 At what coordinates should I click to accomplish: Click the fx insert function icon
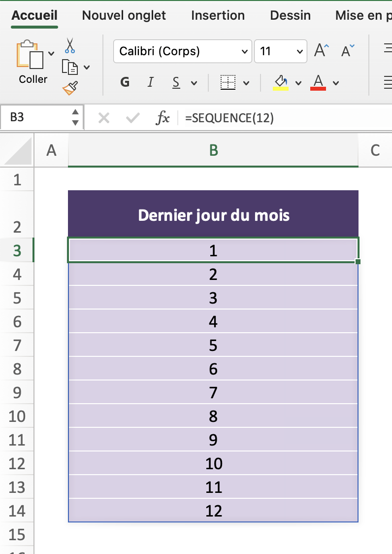click(x=163, y=118)
